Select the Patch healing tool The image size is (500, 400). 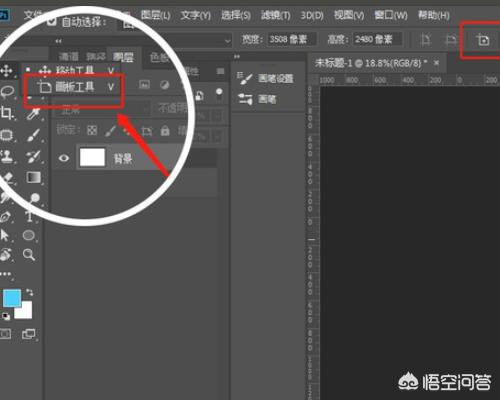click(x=7, y=135)
